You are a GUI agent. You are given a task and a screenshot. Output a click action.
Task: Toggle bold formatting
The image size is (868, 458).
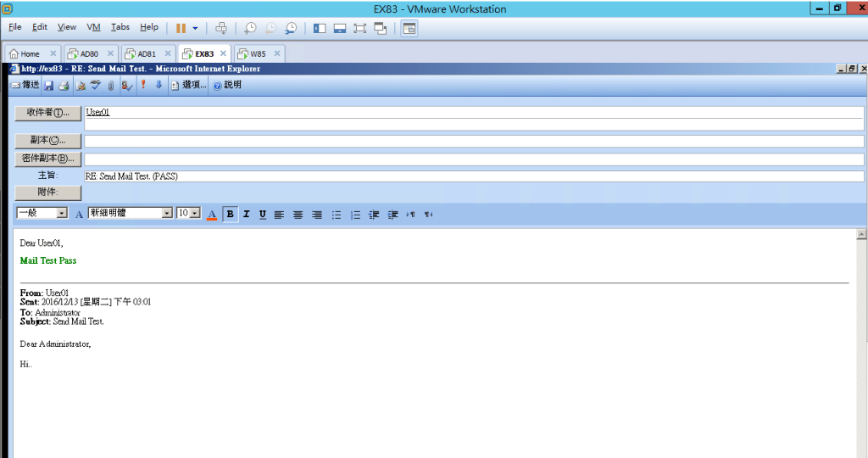point(230,214)
